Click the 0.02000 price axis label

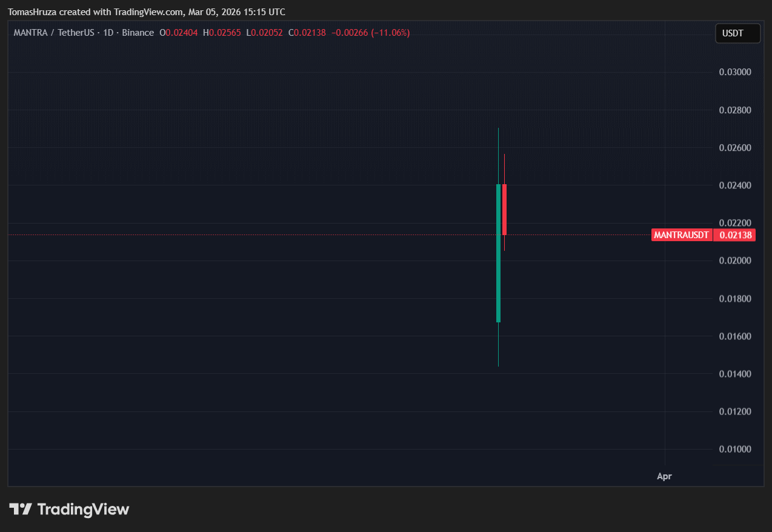[734, 261]
